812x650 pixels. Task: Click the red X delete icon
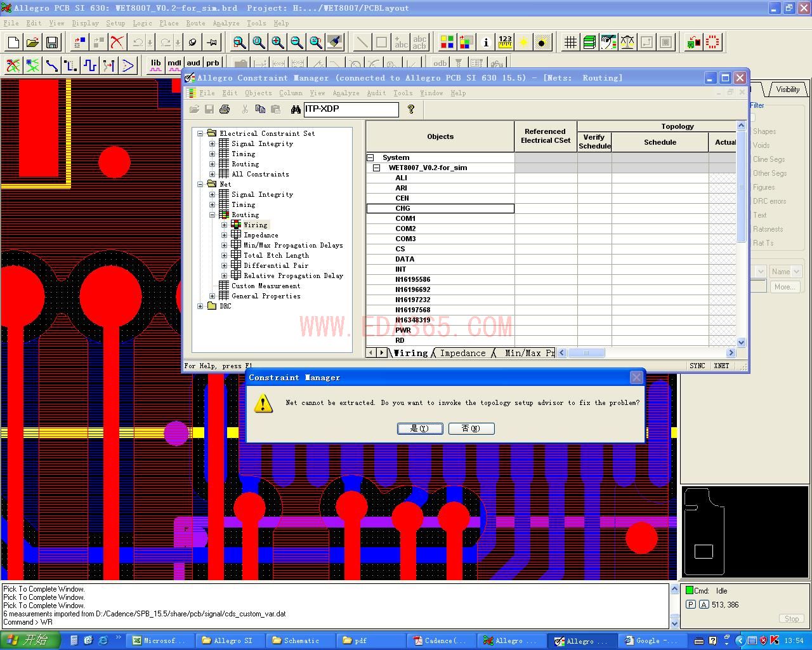pyautogui.click(x=117, y=43)
